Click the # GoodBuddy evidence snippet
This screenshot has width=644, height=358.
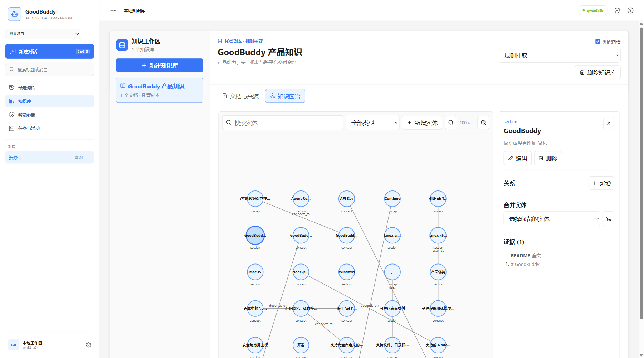[x=525, y=264]
